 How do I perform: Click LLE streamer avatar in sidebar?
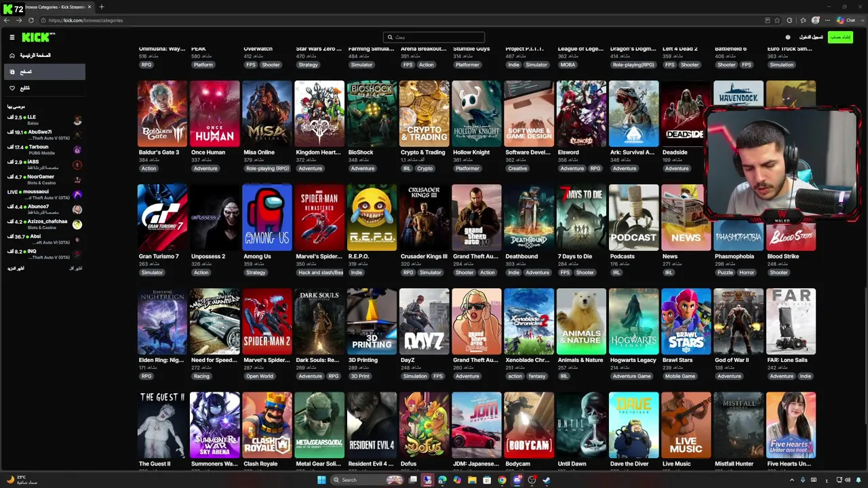coord(77,120)
